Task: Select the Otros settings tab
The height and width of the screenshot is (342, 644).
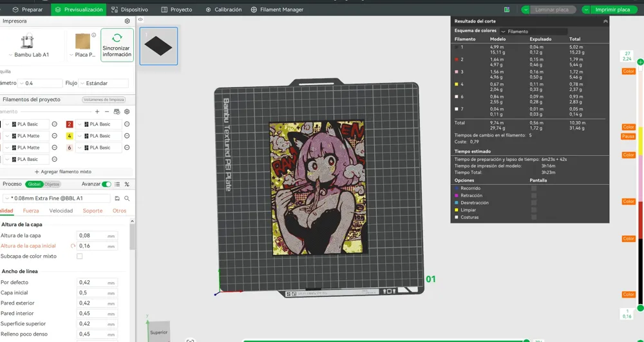Action: 120,211
